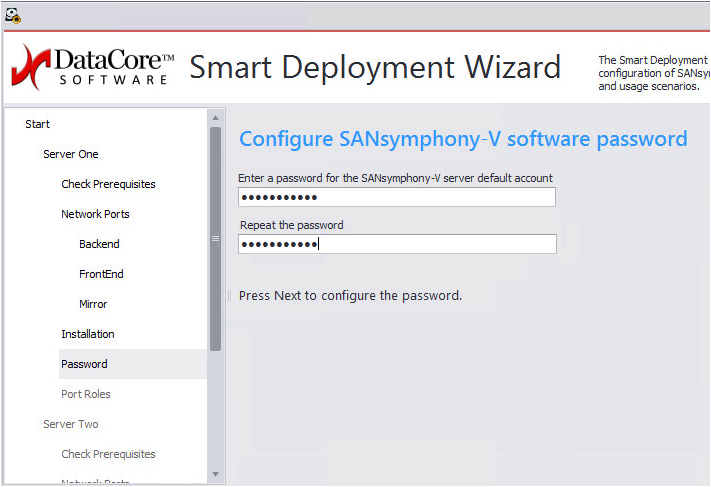
Task: Focus the Repeat the password field
Action: click(397, 244)
